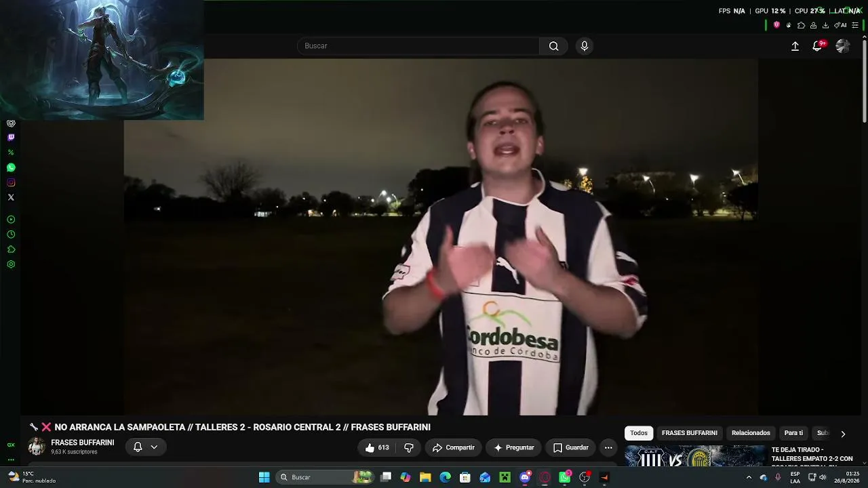The height and width of the screenshot is (488, 868).
Task: Open browser settings gear in sidebar
Action: coord(11,264)
